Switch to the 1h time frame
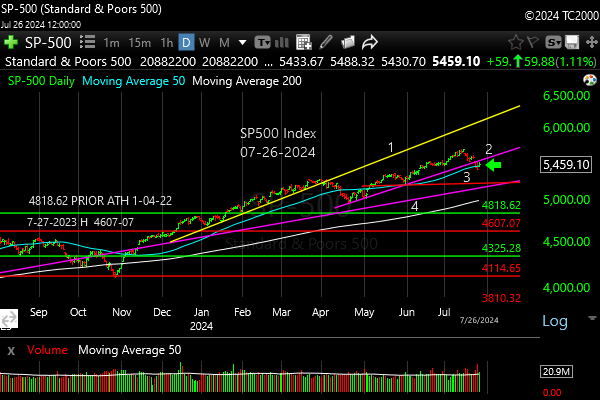 click(x=167, y=42)
